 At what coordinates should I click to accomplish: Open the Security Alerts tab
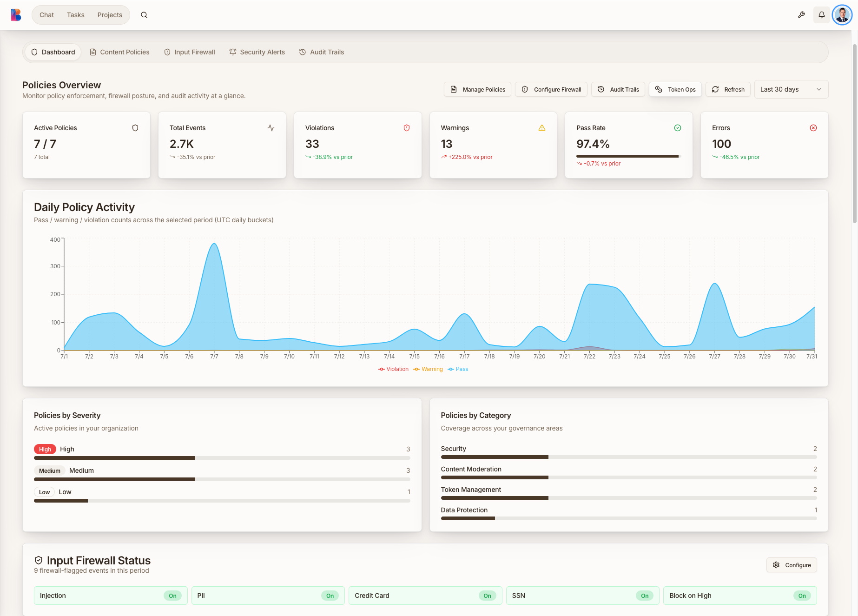[x=257, y=52]
